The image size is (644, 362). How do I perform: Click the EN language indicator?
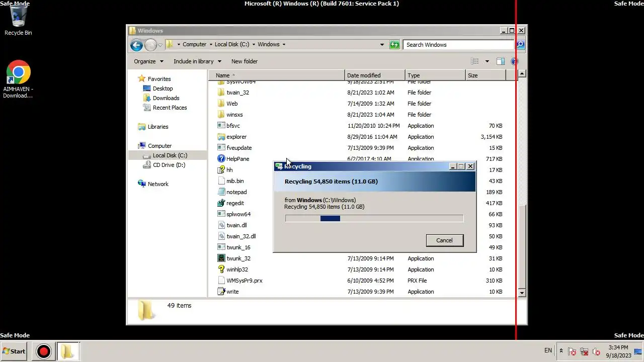[548, 350]
